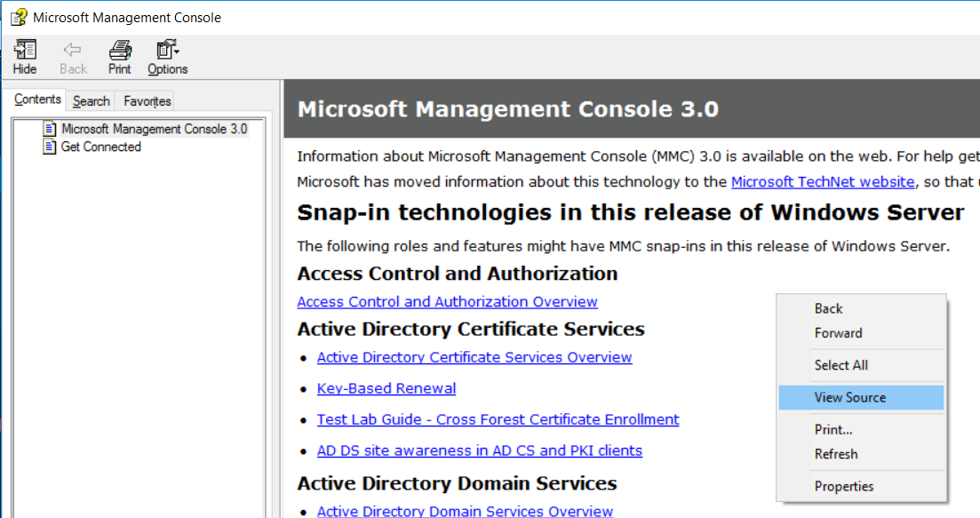The width and height of the screenshot is (980, 518).
Task: Open the Options toolbar icon
Action: 168,50
